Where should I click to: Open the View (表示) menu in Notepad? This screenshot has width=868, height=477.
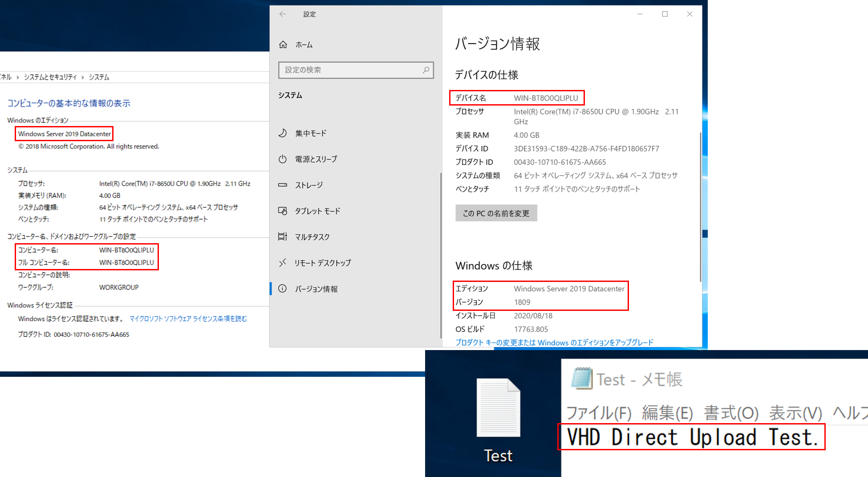pyautogui.click(x=795, y=413)
